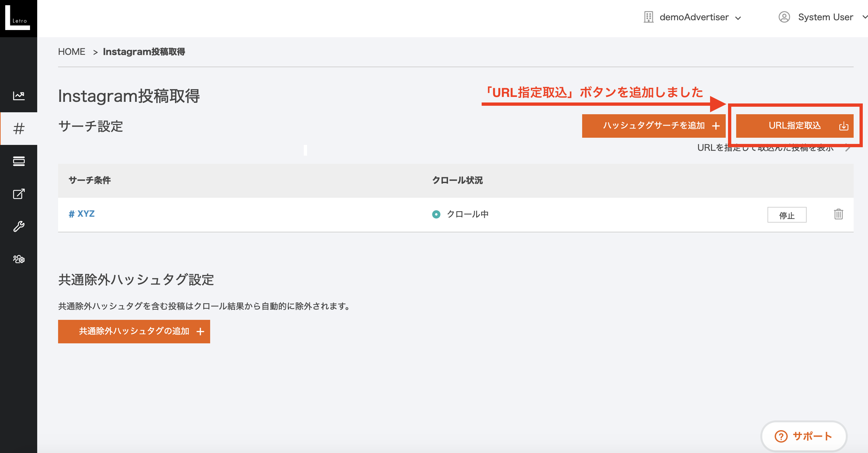868x453 pixels.
Task: Click the クロール中 status indicator dot
Action: point(436,214)
